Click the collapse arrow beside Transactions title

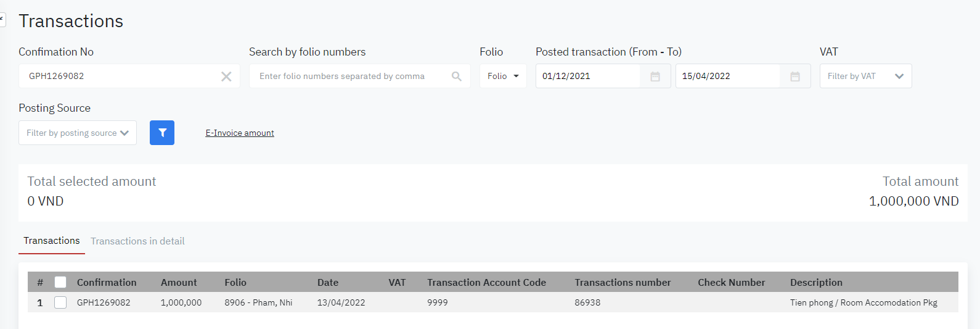click(x=2, y=20)
